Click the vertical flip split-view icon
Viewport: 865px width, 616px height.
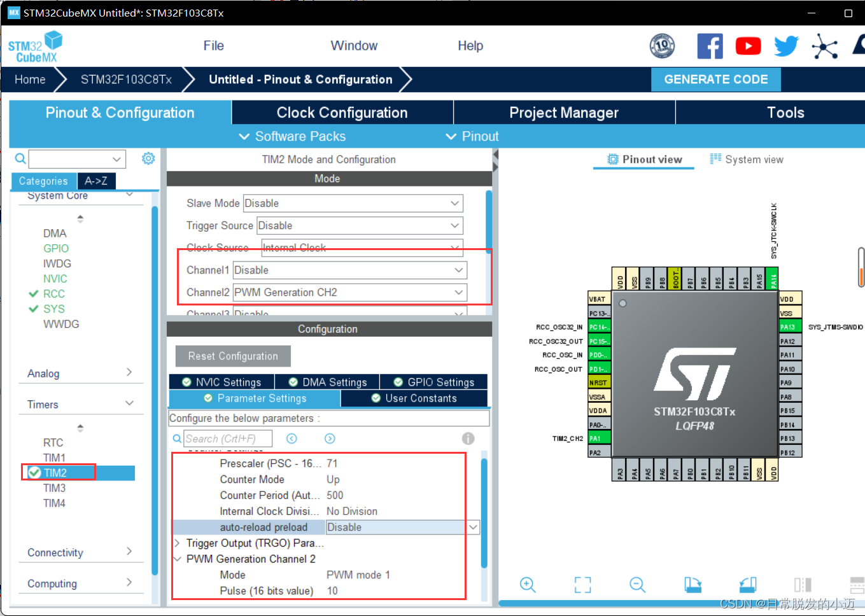coord(803,585)
